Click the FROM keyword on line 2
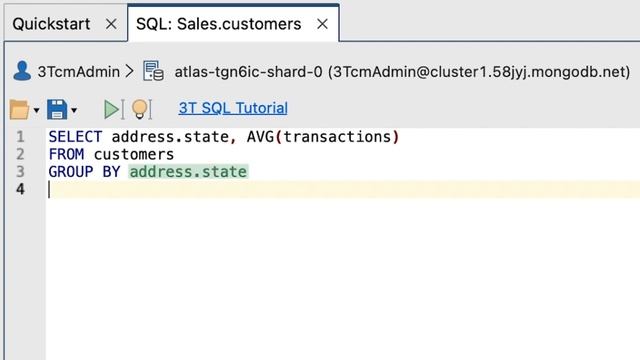This screenshot has width=640, height=360. 66,154
